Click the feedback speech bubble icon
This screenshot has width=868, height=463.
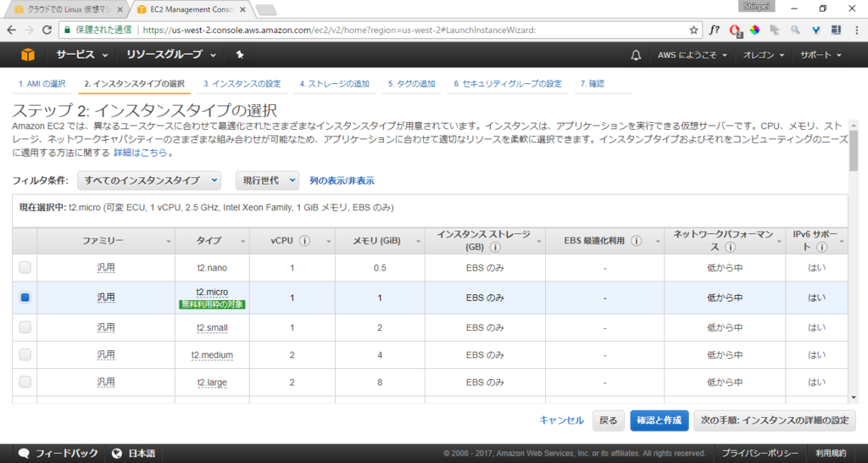24,453
